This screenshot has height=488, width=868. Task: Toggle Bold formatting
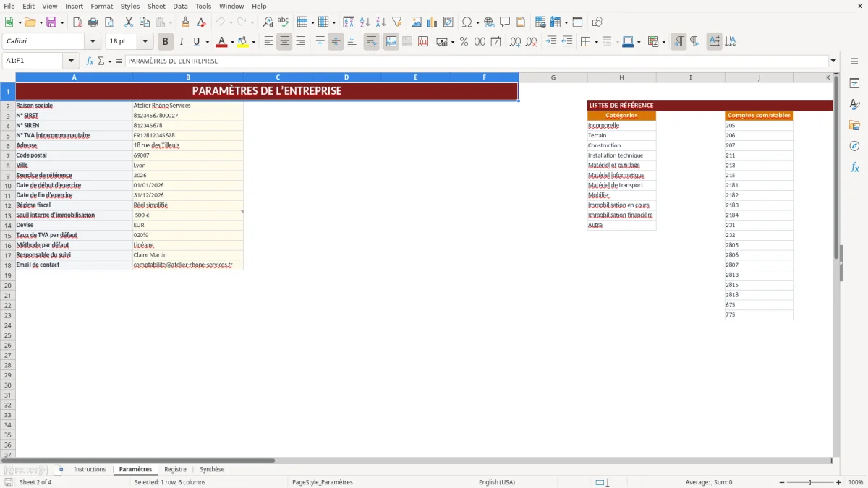click(x=166, y=42)
